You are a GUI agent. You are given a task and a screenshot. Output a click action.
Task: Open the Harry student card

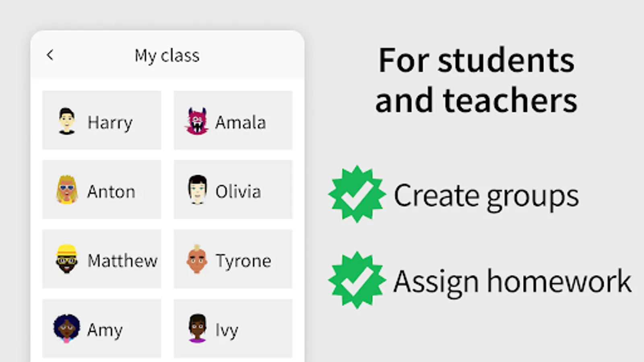(101, 120)
